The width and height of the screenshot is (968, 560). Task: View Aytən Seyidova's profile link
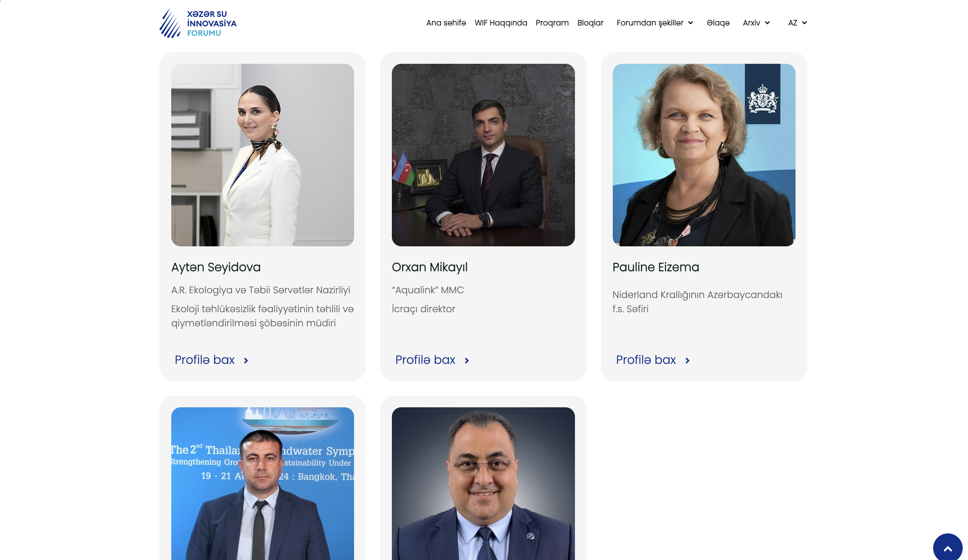tap(204, 360)
